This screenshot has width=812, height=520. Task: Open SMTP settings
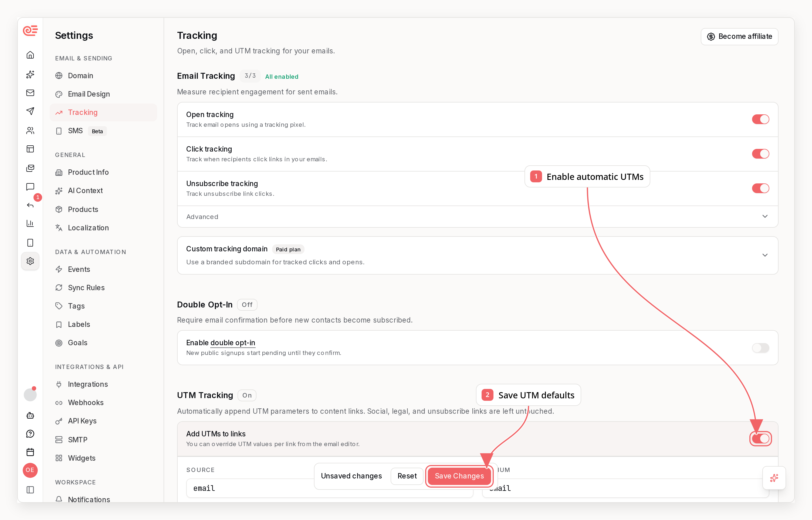click(x=103, y=440)
